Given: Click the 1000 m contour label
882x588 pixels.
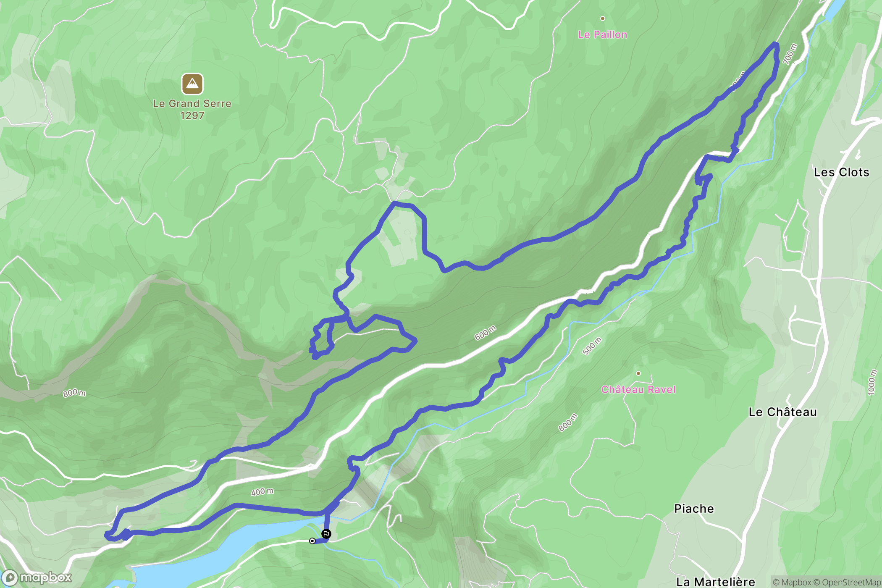Looking at the screenshot, I should pyautogui.click(x=872, y=382).
